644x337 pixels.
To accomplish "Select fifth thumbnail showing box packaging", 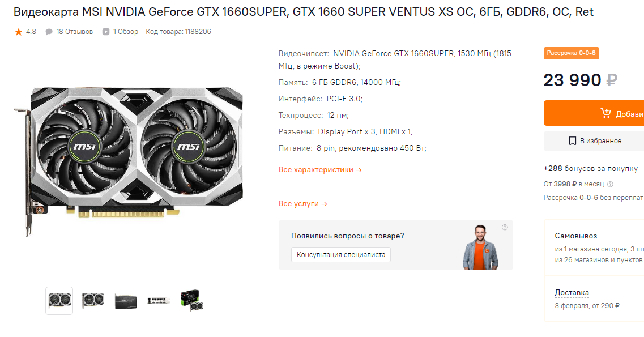I will (x=192, y=301).
